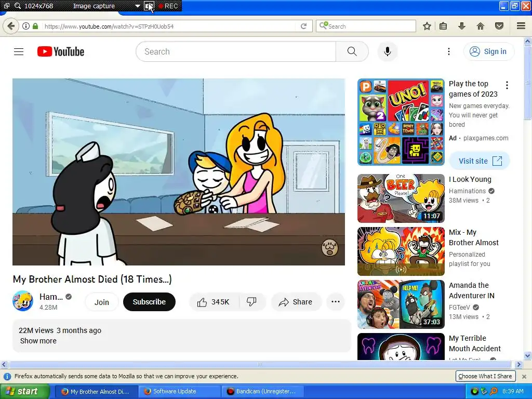Open YouTube settings three-dot menu
532x399 pixels.
pos(448,51)
